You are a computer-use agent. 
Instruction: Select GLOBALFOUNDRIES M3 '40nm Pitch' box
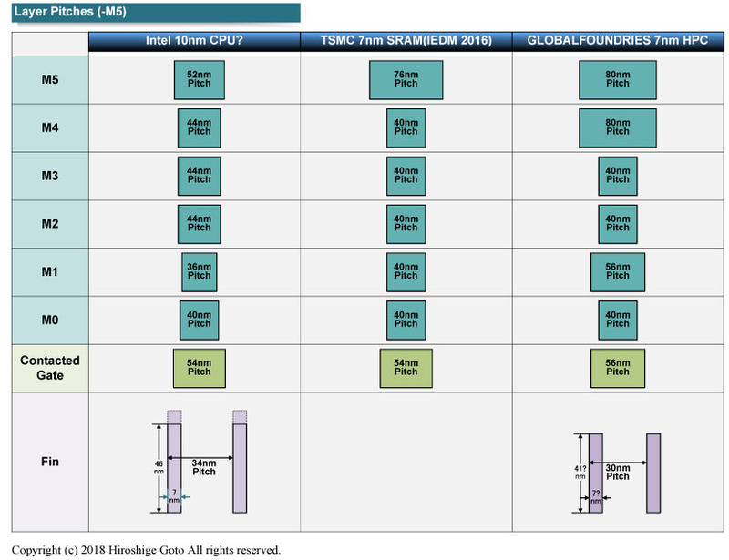618,176
